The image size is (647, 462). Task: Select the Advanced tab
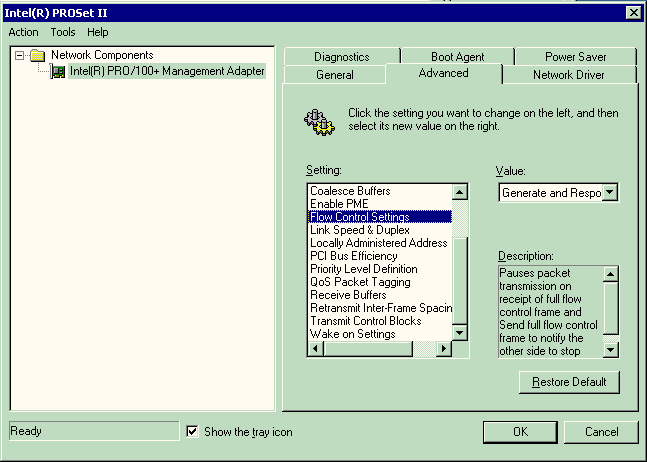click(444, 73)
